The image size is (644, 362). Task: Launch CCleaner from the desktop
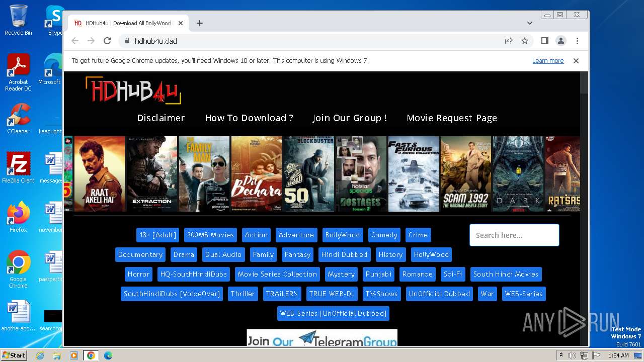[x=18, y=119]
